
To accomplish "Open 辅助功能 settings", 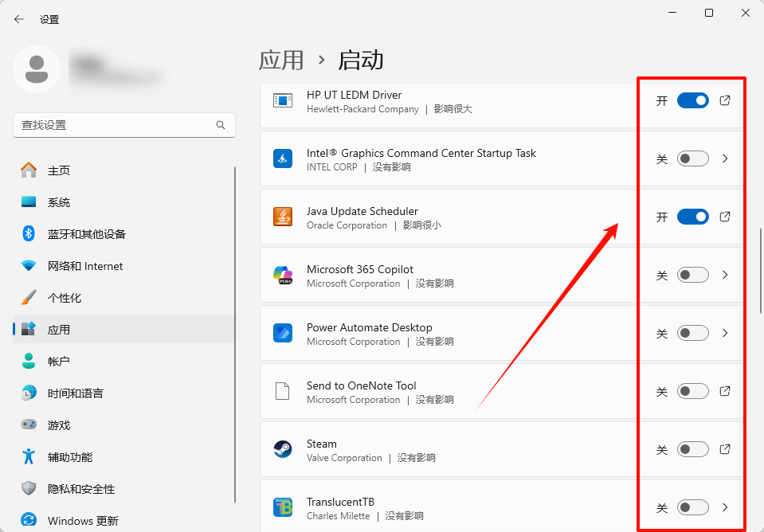I will pyautogui.click(x=123, y=457).
